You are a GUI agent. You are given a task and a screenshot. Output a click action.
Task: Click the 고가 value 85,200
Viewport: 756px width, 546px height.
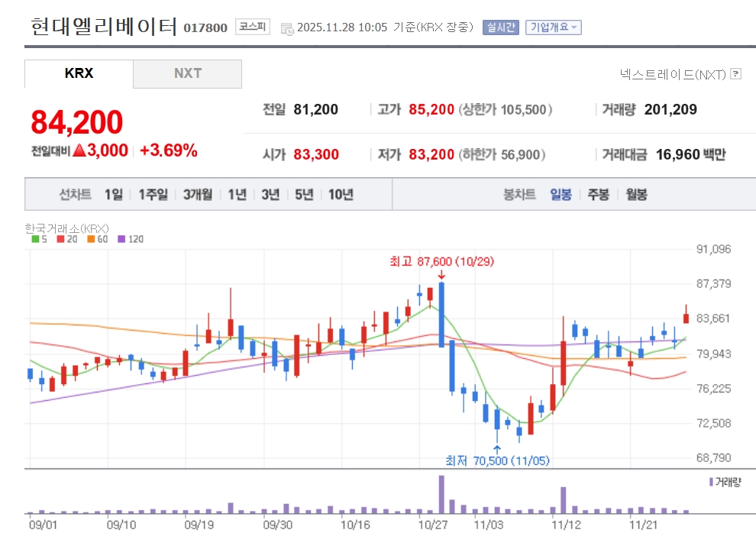(x=431, y=109)
